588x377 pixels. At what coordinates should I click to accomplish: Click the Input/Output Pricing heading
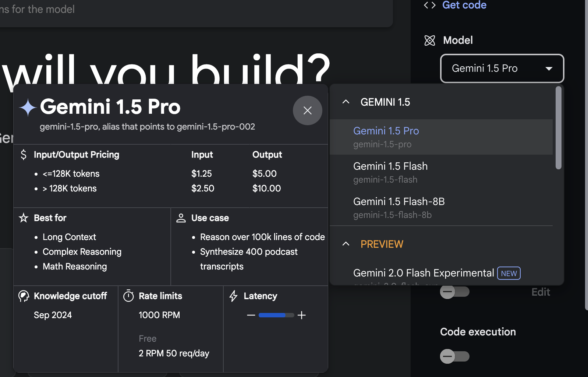pyautogui.click(x=77, y=155)
